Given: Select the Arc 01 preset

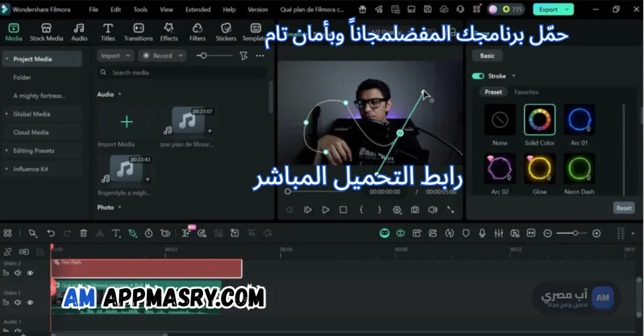Looking at the screenshot, I should (x=579, y=120).
